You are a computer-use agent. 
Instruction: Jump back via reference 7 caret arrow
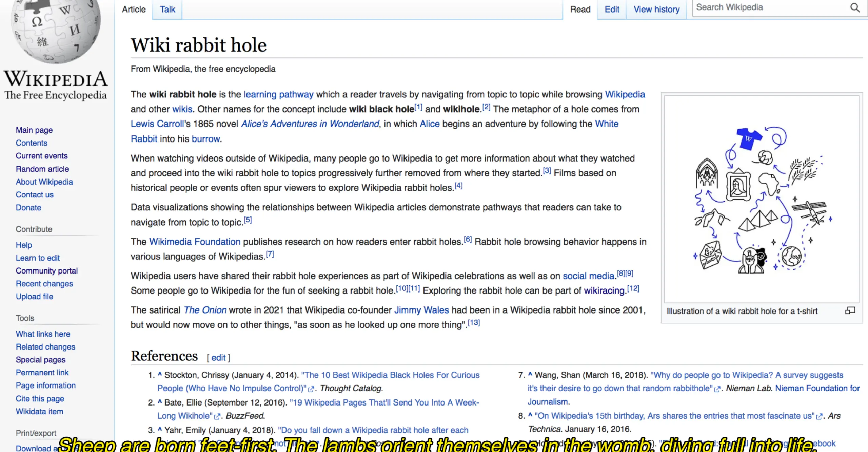[x=530, y=375]
